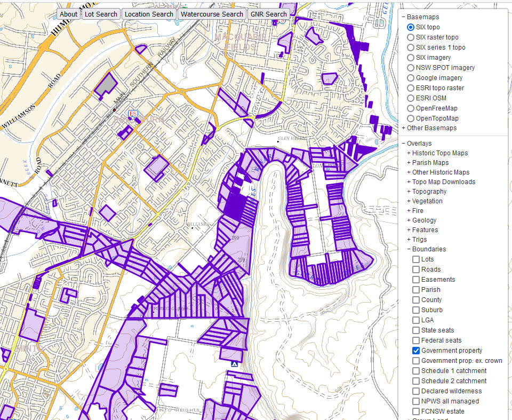Viewport: 512px width, 420px height.
Task: Click the blue campground tent icon
Action: click(x=234, y=364)
